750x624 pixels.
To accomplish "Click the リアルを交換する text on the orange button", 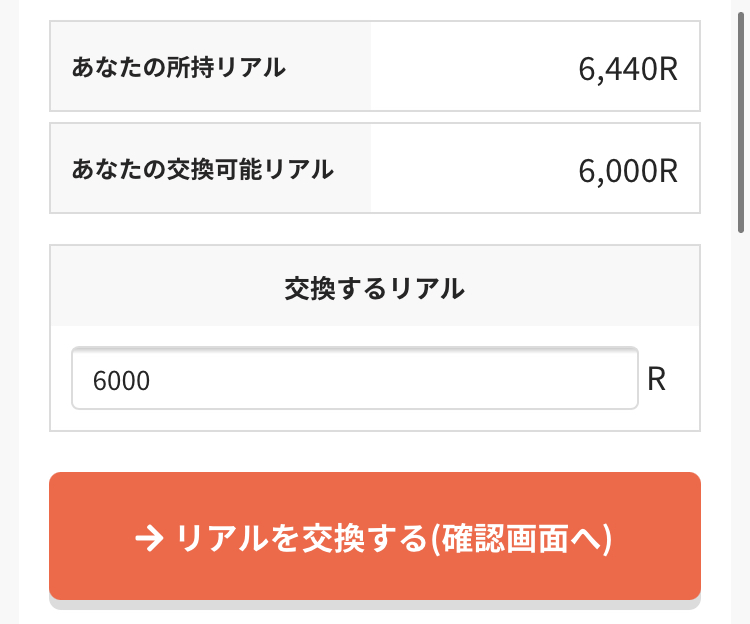I will click(301, 539).
